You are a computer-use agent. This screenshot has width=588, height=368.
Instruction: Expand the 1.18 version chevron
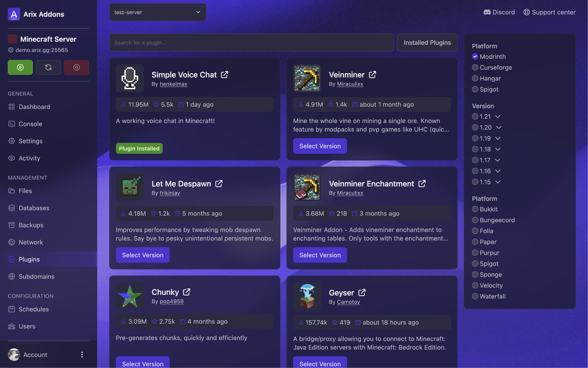pyautogui.click(x=498, y=149)
